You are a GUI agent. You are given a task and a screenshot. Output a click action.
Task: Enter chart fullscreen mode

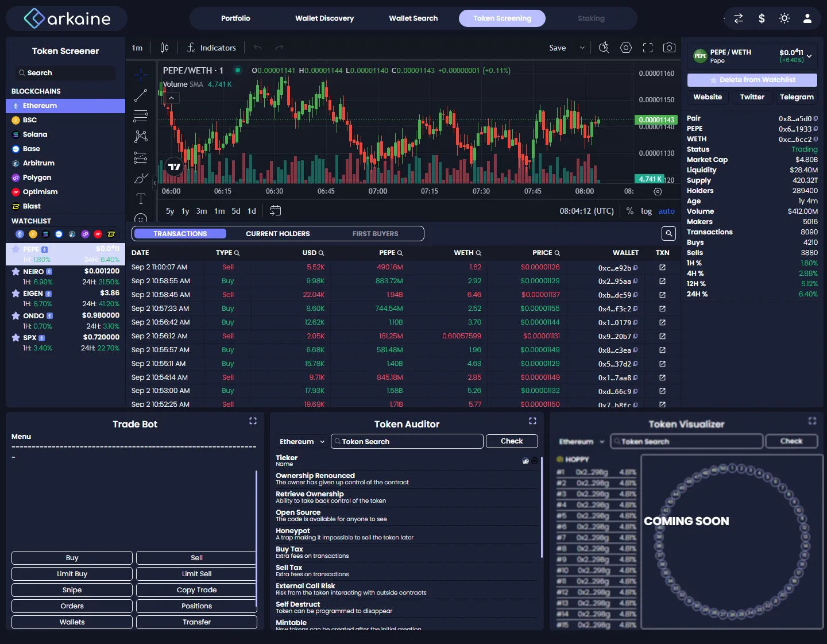(x=648, y=48)
